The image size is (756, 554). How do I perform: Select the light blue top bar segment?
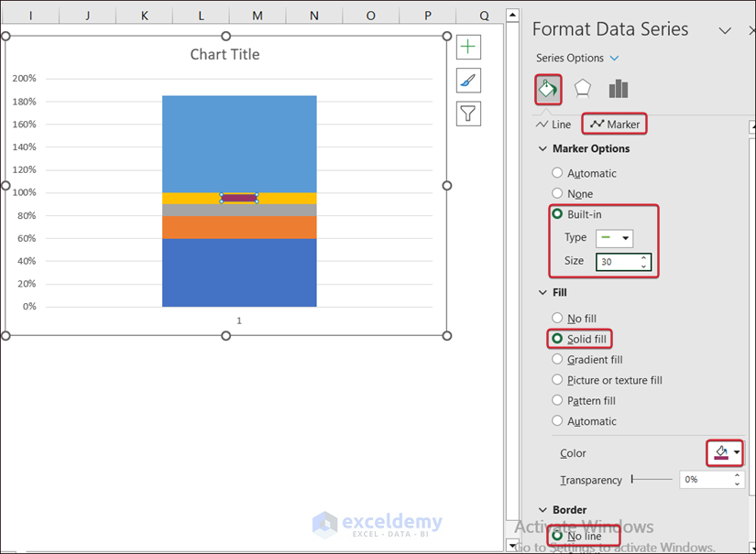(x=239, y=144)
